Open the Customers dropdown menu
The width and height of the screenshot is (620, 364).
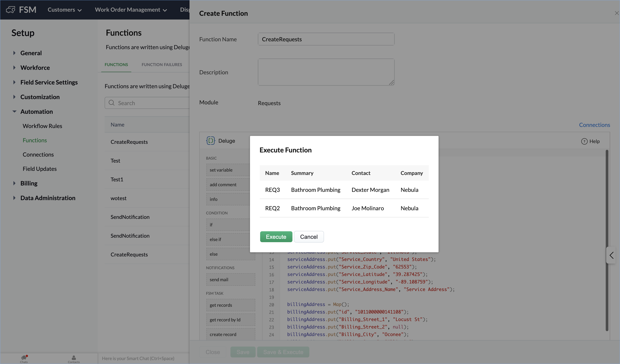[x=64, y=10]
